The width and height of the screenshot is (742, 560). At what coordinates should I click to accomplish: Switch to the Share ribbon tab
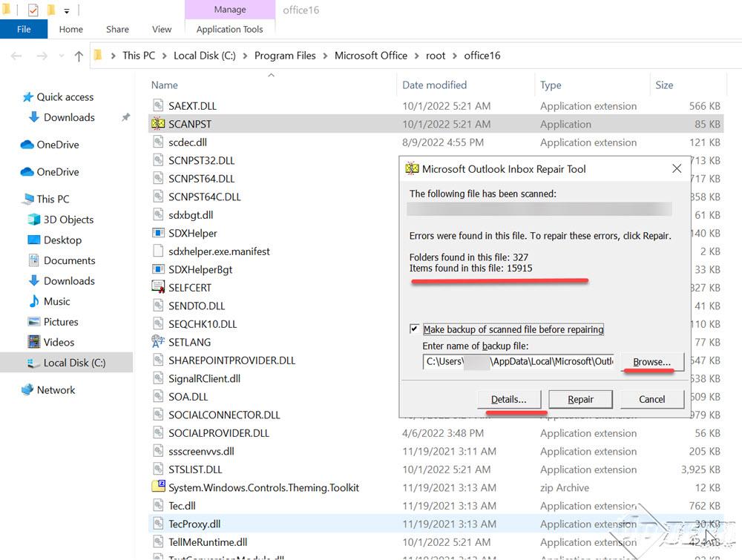click(x=117, y=29)
